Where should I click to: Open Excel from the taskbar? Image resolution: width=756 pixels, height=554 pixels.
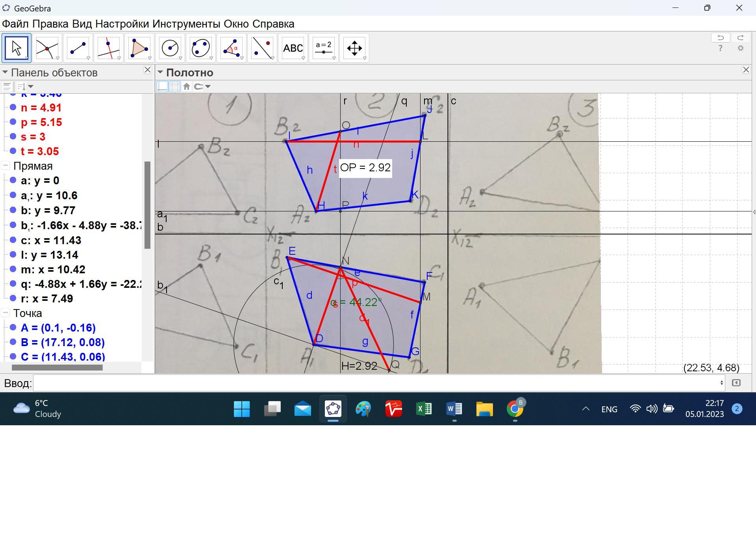pos(424,409)
